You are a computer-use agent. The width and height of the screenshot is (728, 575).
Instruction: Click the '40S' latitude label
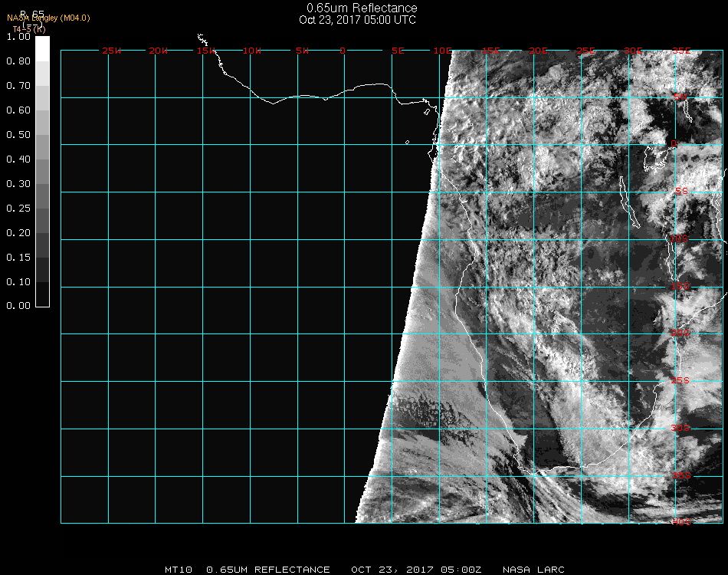click(681, 522)
